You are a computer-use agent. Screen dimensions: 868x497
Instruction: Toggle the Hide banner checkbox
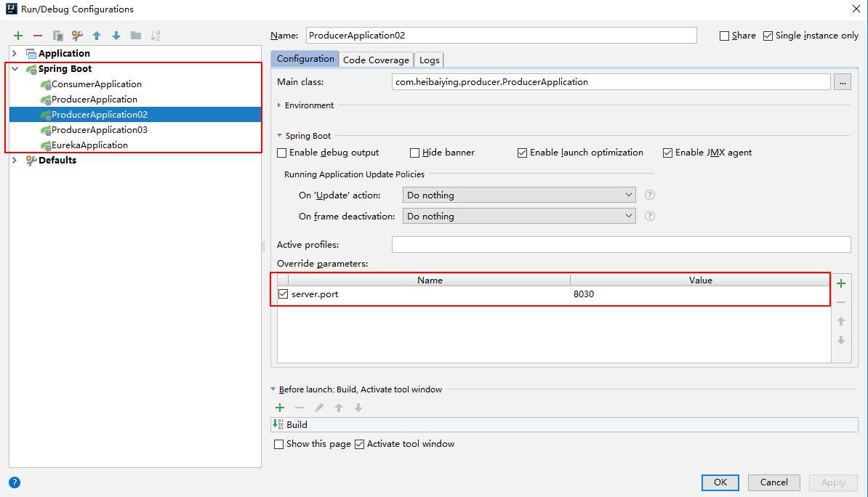[415, 153]
